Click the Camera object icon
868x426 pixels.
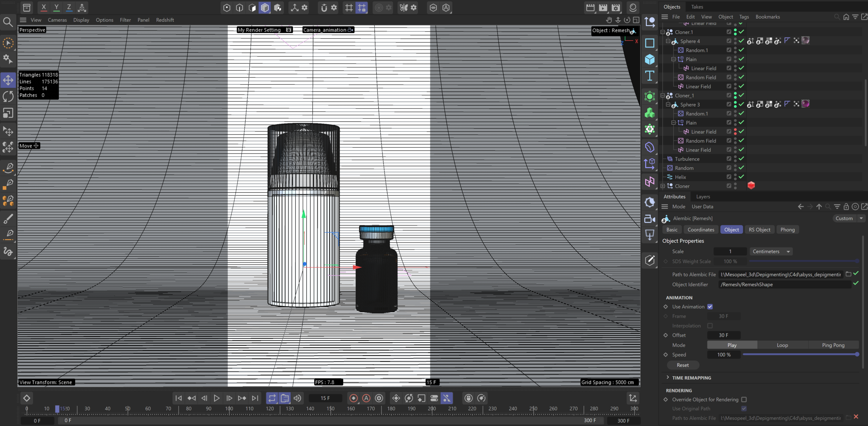(650, 219)
